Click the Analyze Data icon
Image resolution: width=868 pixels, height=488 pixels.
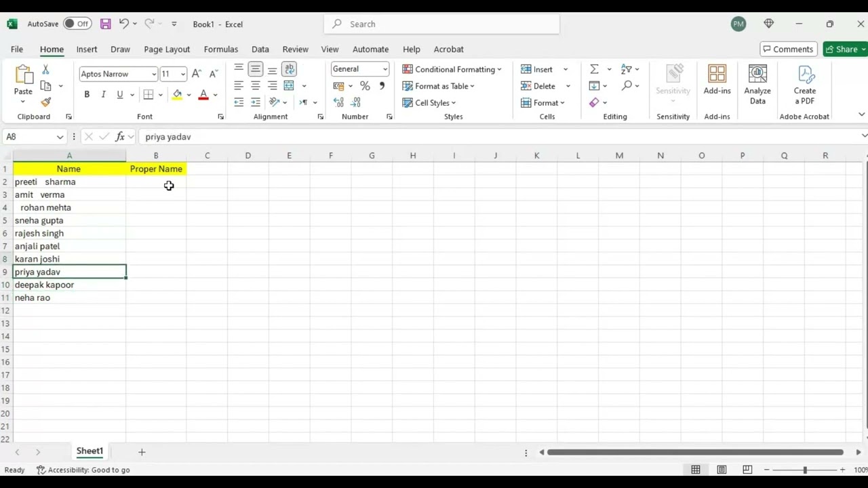click(757, 85)
